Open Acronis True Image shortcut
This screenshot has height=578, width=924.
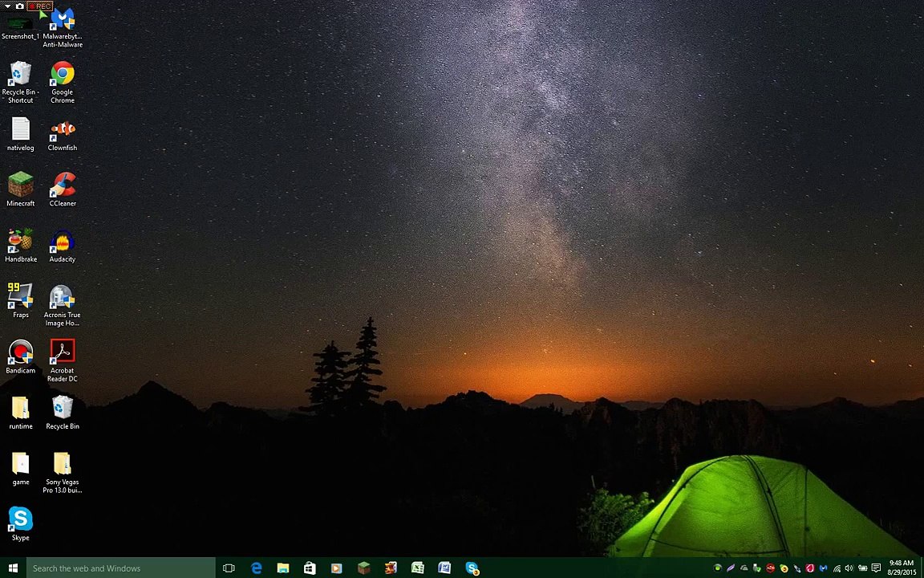click(63, 306)
